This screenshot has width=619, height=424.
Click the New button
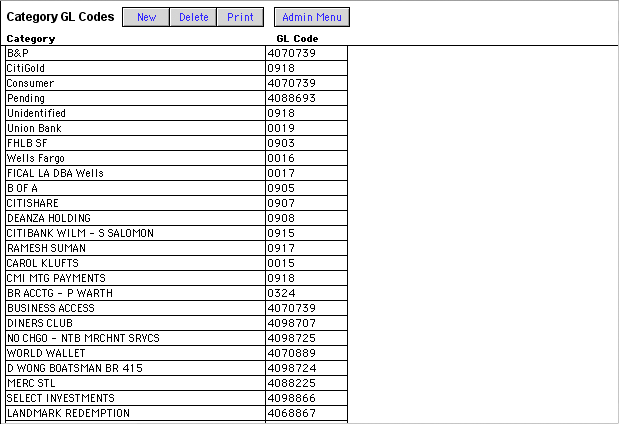[x=146, y=17]
